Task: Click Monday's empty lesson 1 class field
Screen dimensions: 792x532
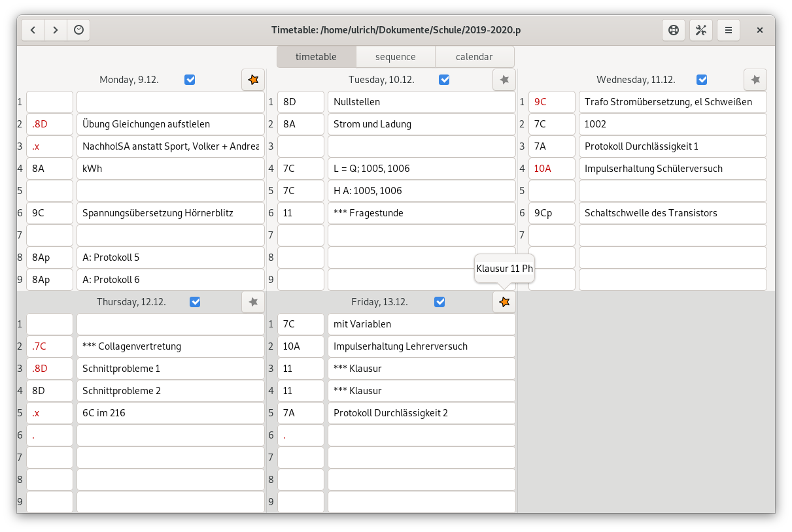Action: [50, 102]
